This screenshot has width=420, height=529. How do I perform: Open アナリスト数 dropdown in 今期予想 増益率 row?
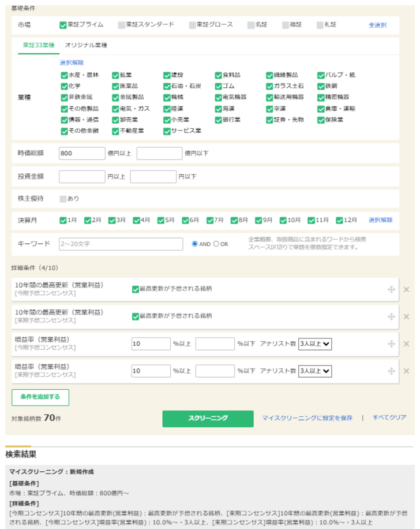[315, 344]
